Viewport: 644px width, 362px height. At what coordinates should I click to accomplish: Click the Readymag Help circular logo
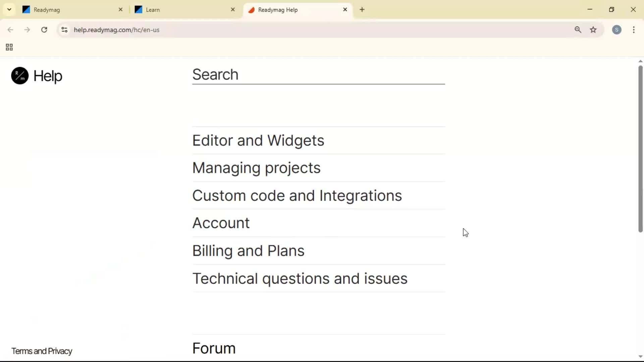(x=19, y=75)
